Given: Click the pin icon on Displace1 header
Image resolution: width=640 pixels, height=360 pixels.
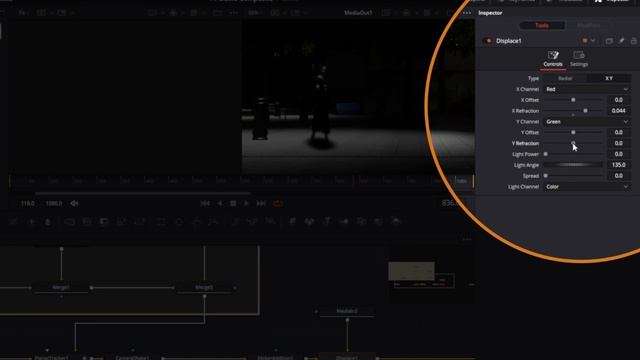Looking at the screenshot, I should point(621,41).
